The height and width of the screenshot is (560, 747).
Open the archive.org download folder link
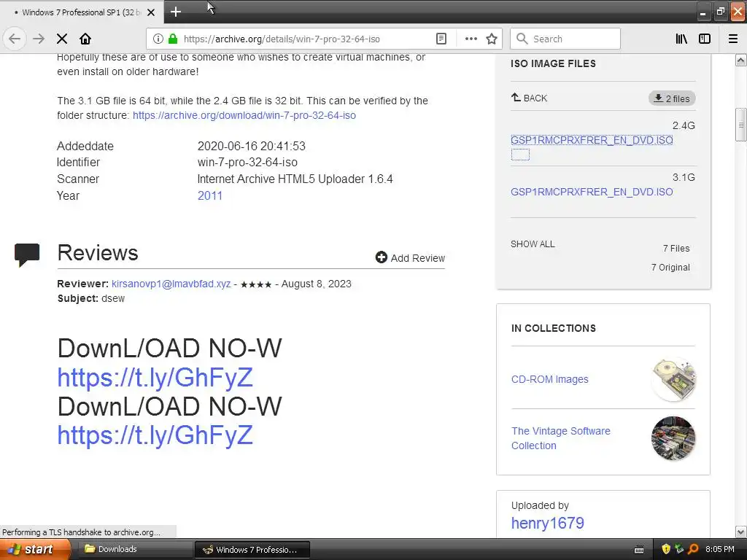click(x=244, y=115)
